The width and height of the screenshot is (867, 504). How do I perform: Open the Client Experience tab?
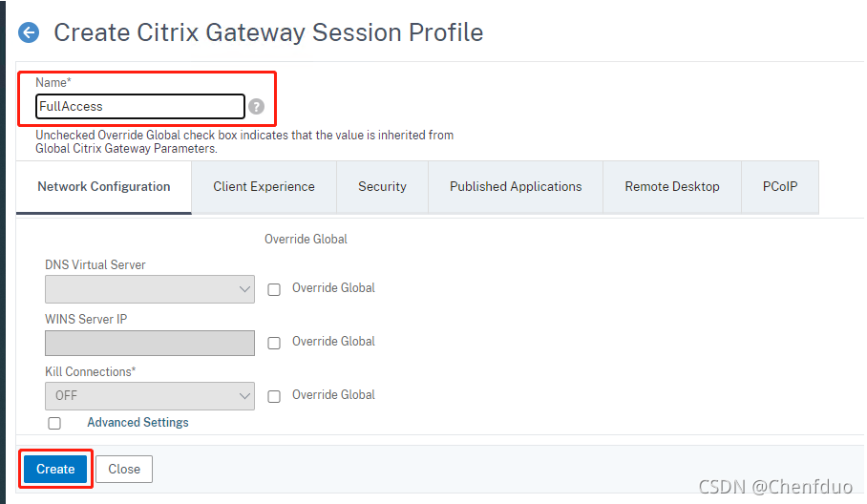click(264, 187)
